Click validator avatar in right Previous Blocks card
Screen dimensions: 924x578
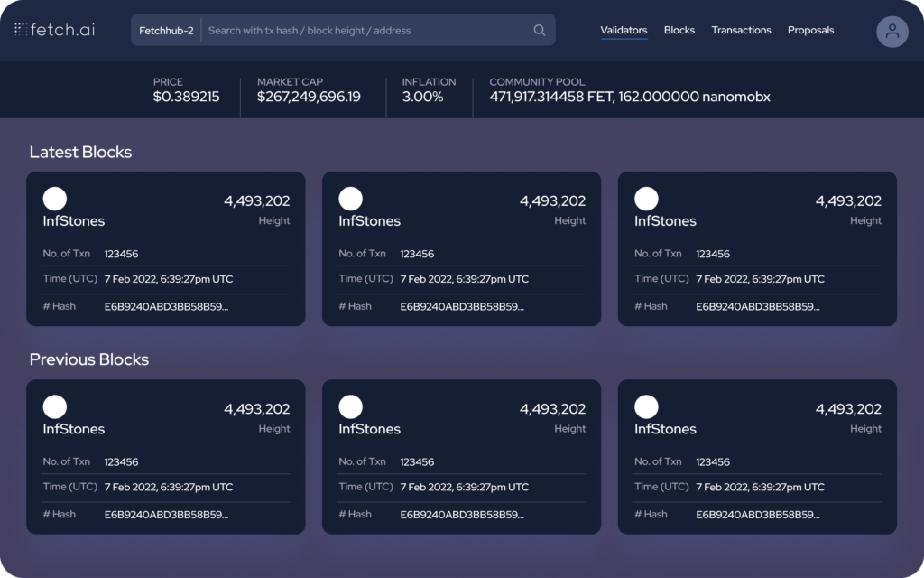646,406
